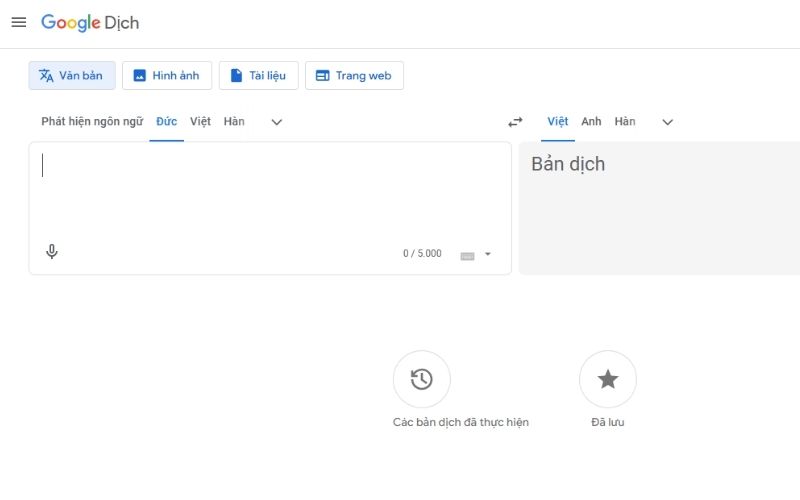
Task: Click the 0 / 5.000 character counter
Action: pos(422,253)
